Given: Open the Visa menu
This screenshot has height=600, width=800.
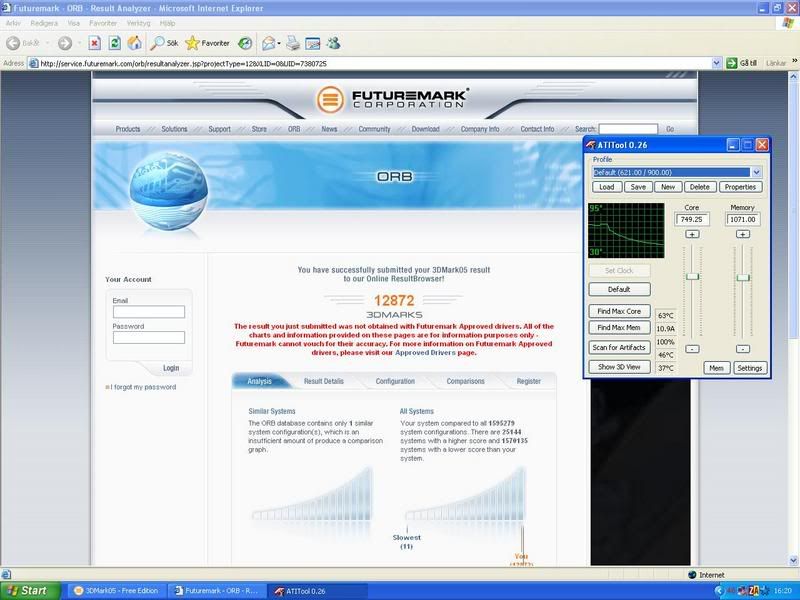Looking at the screenshot, I should point(73,23).
